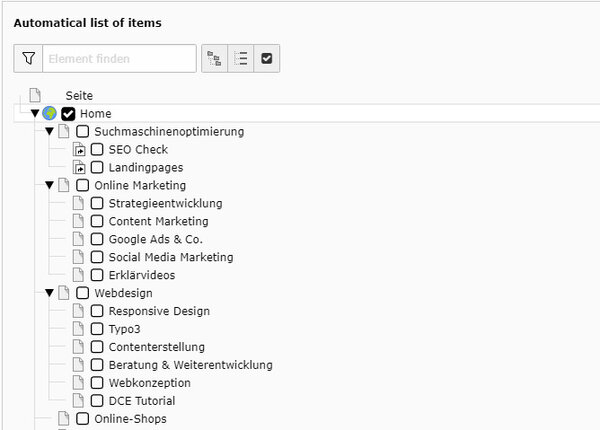Image resolution: width=600 pixels, height=430 pixels.
Task: Click the globe icon beside Home
Action: coord(49,114)
